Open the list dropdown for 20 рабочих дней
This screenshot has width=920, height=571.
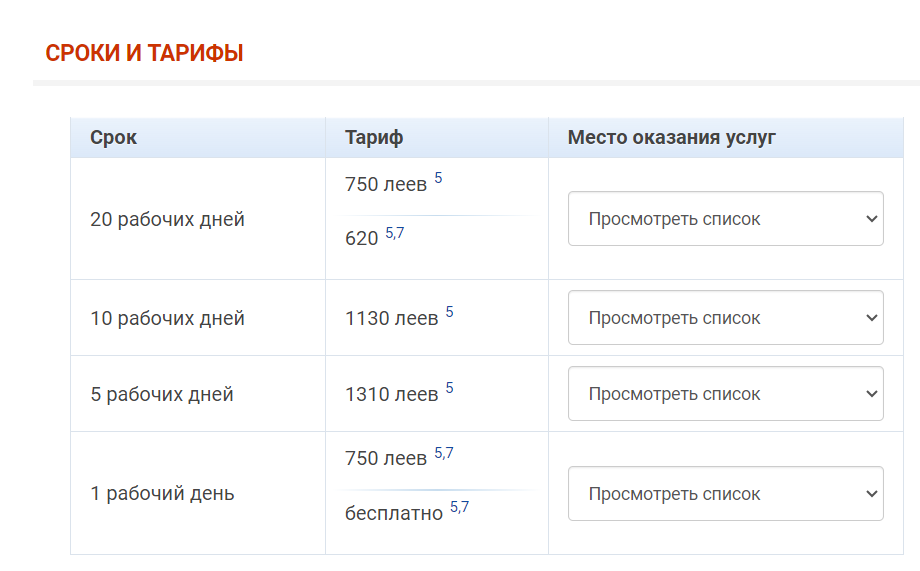tap(725, 218)
